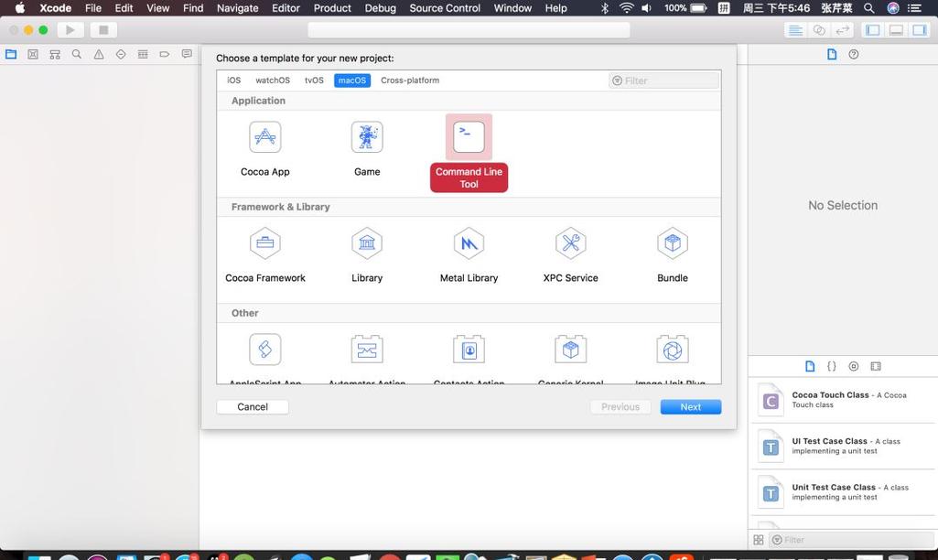Viewport: 938px width, 560px height.
Task: Open the Report navigator icon
Action: click(187, 55)
